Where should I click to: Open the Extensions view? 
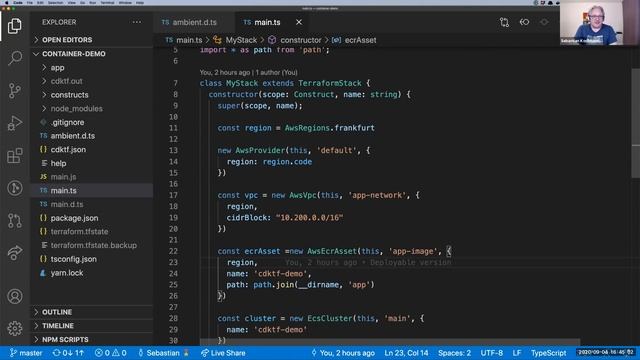tap(15, 156)
